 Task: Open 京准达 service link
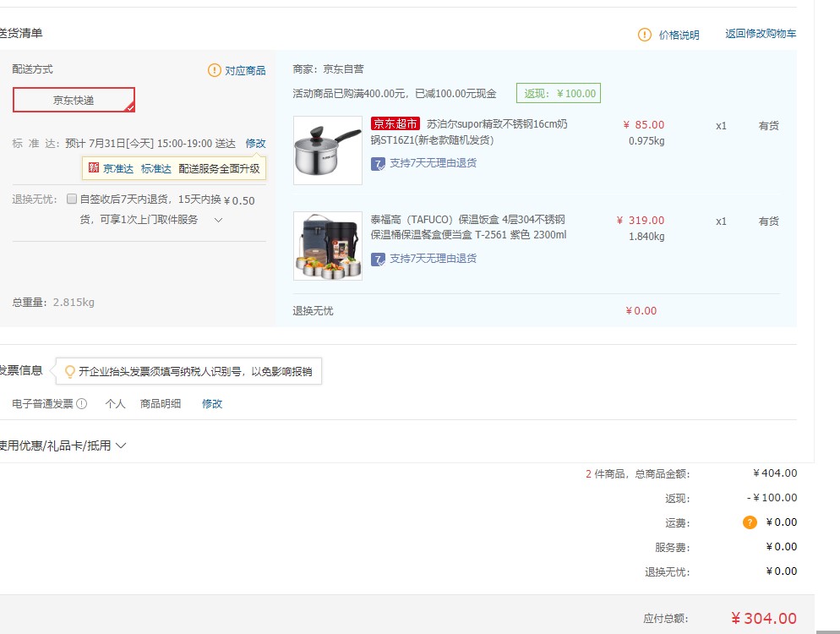(117, 168)
